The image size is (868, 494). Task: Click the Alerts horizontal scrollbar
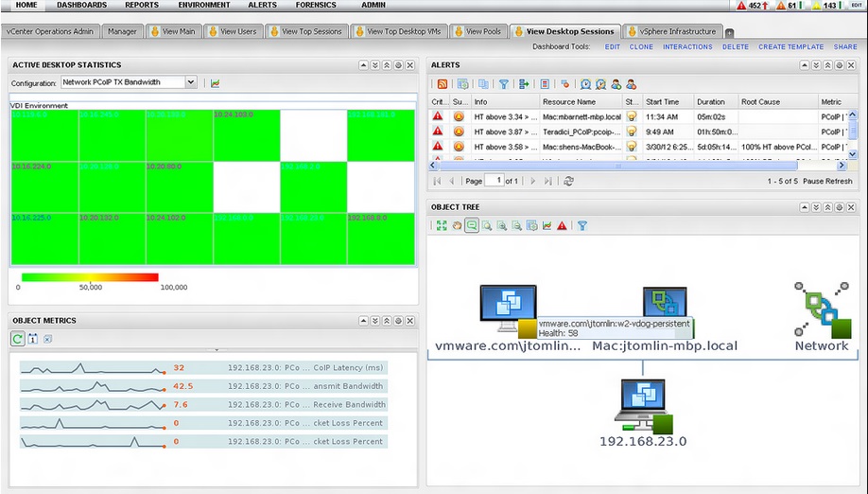pyautogui.click(x=617, y=165)
